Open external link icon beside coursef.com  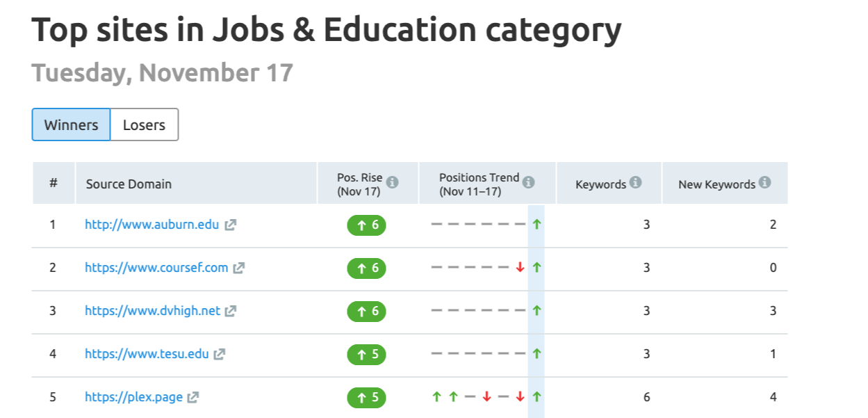(239, 268)
